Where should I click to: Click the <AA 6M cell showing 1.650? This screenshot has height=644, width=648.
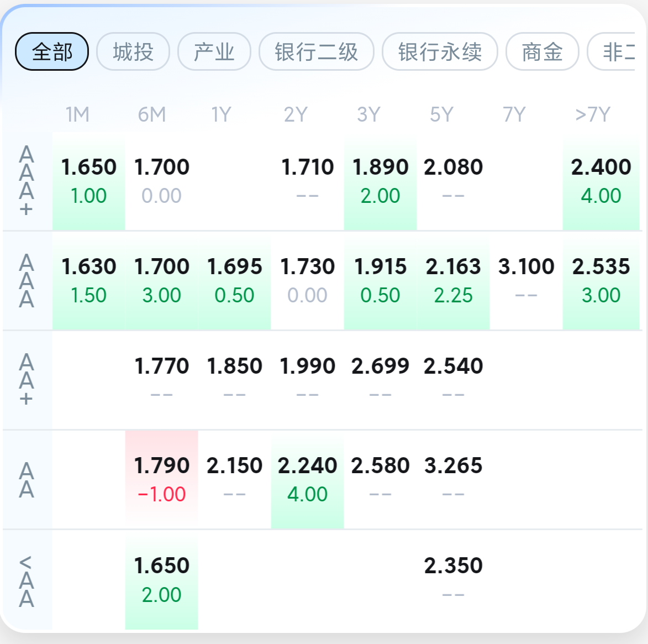162,579
